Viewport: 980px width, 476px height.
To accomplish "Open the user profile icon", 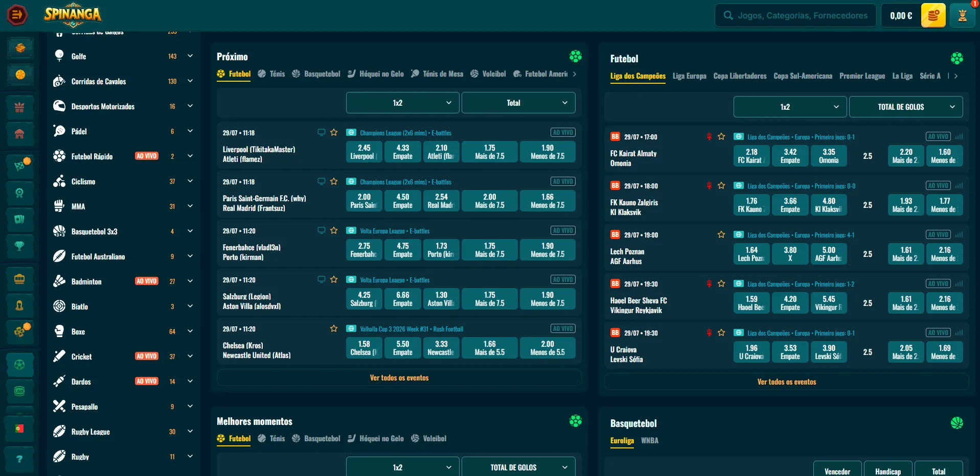I will click(962, 15).
